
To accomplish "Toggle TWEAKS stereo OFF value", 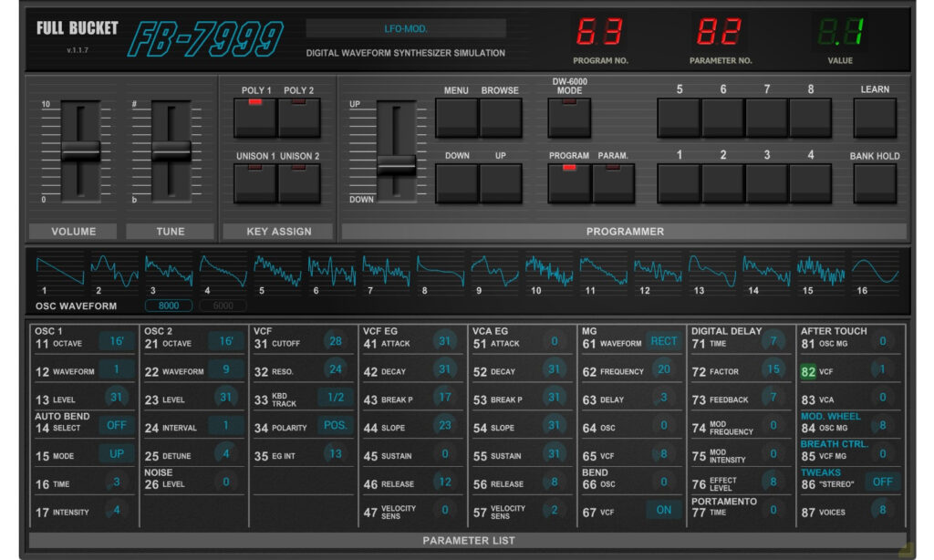I will pos(883,482).
